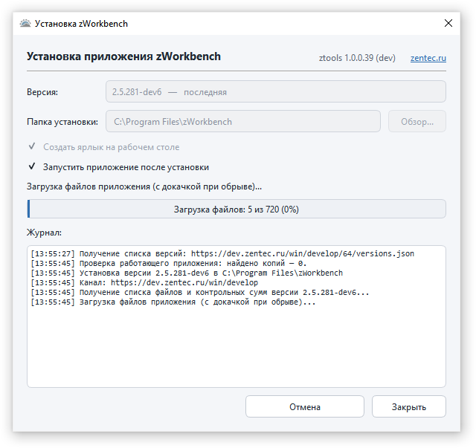Open the zentec.ru link

(x=428, y=58)
